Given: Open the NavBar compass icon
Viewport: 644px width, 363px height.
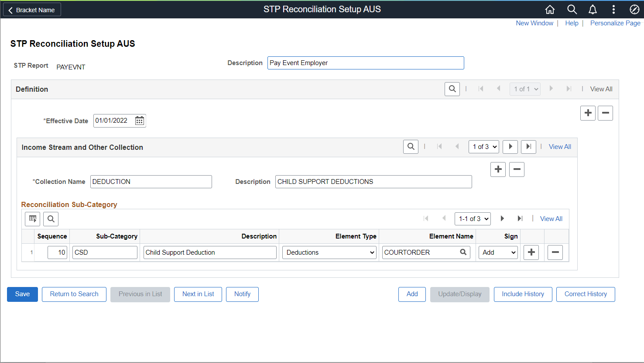Looking at the screenshot, I should [x=634, y=9].
